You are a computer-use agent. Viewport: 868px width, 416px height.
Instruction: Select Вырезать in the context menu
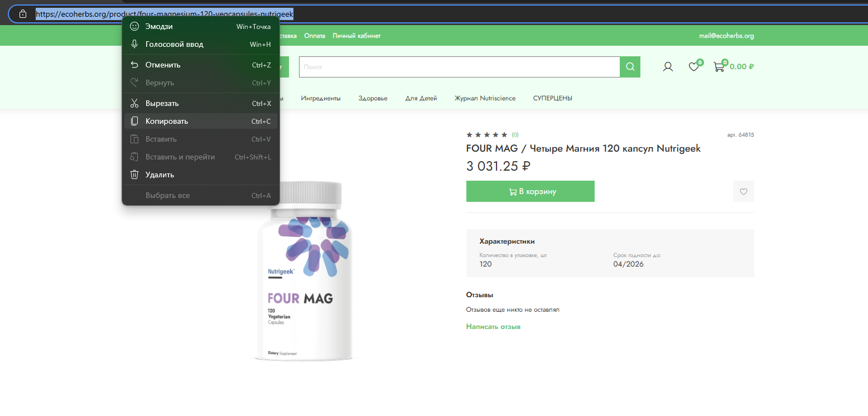tap(200, 103)
